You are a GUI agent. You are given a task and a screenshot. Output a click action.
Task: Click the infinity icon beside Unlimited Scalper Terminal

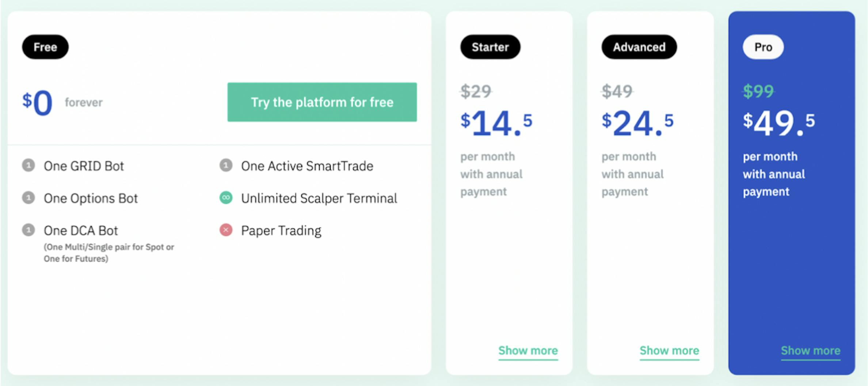tap(226, 198)
